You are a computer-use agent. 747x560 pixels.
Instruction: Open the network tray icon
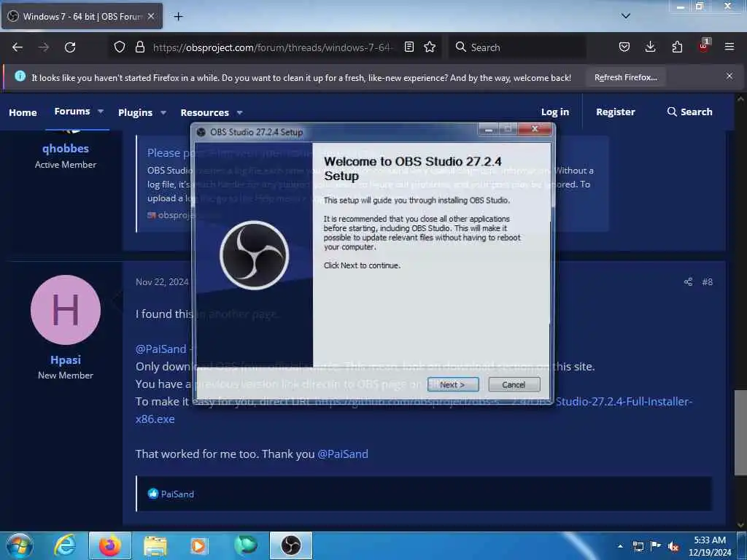click(x=638, y=546)
